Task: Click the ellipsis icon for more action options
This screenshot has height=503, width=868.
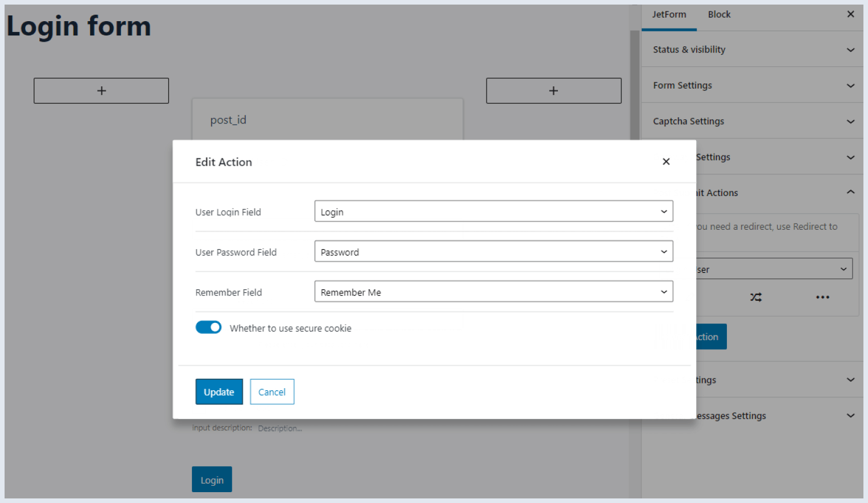Action: pyautogui.click(x=822, y=297)
